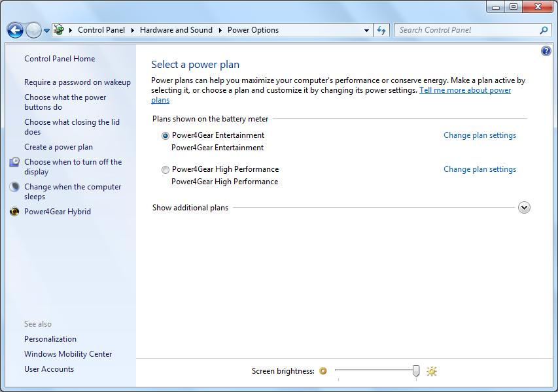Click Plans shown on the battery meter text

pos(210,119)
